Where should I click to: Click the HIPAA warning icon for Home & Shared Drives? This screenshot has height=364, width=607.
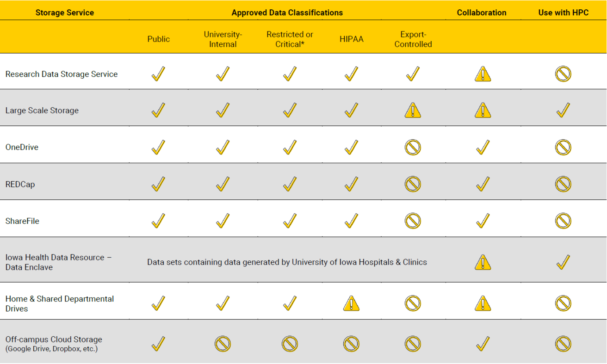(351, 303)
